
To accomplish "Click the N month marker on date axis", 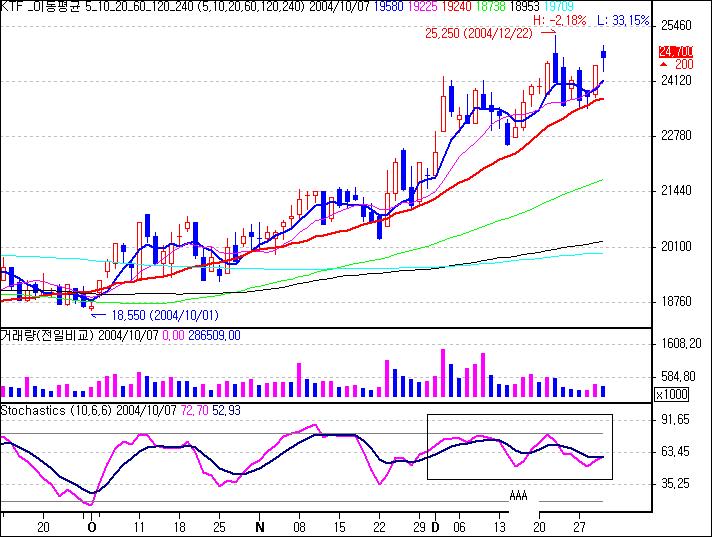I will (260, 525).
